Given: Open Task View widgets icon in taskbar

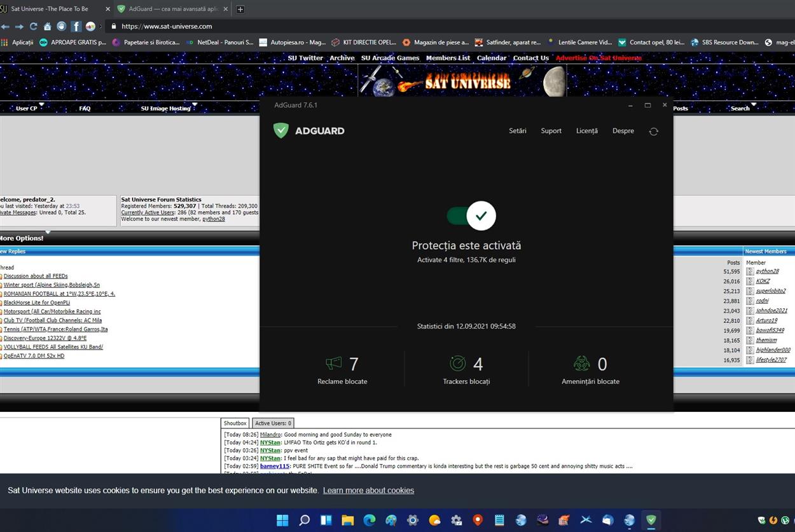Looking at the screenshot, I should 326,521.
